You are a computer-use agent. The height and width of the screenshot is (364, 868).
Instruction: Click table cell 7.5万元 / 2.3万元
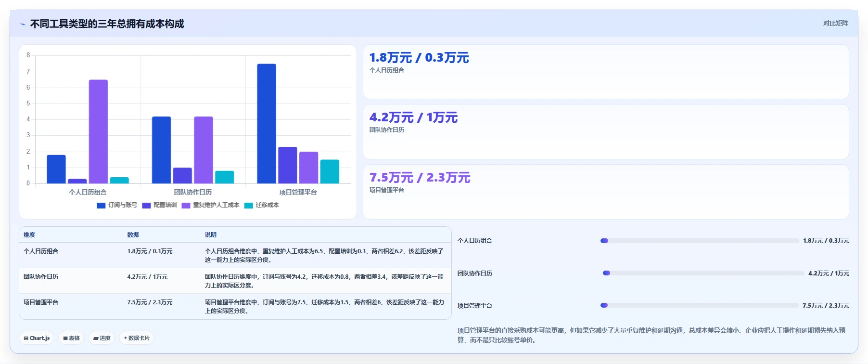[150, 302]
